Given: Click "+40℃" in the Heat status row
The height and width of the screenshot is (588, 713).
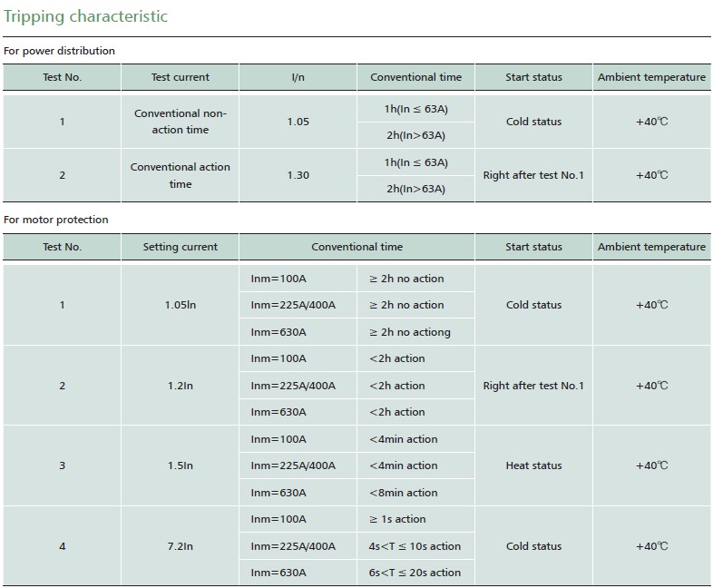Looking at the screenshot, I should pyautogui.click(x=651, y=465).
